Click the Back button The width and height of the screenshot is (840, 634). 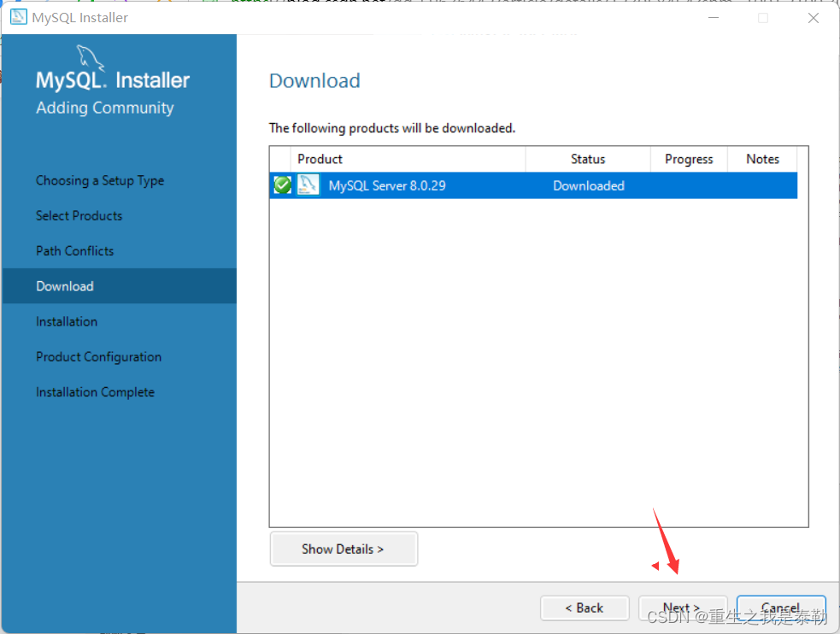pyautogui.click(x=584, y=608)
